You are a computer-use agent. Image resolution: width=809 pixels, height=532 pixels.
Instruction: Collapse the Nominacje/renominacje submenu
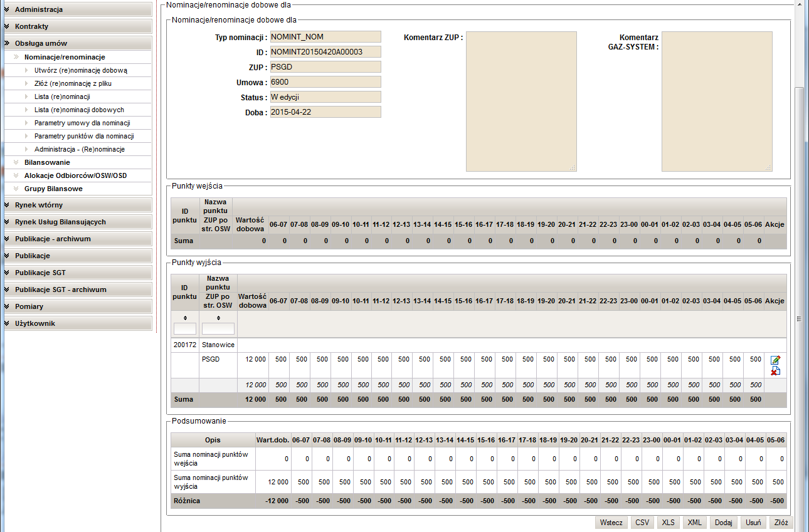tap(78, 57)
